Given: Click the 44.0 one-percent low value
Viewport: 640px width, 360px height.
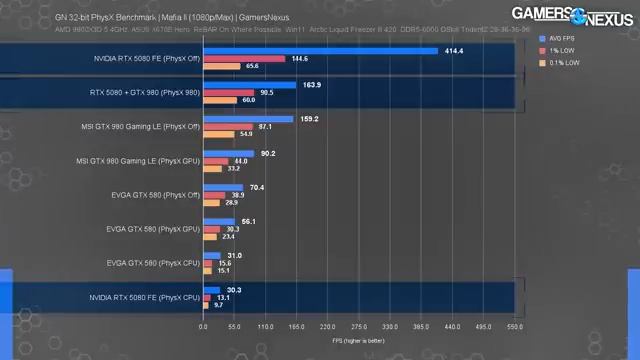Looking at the screenshot, I should coord(241,161).
